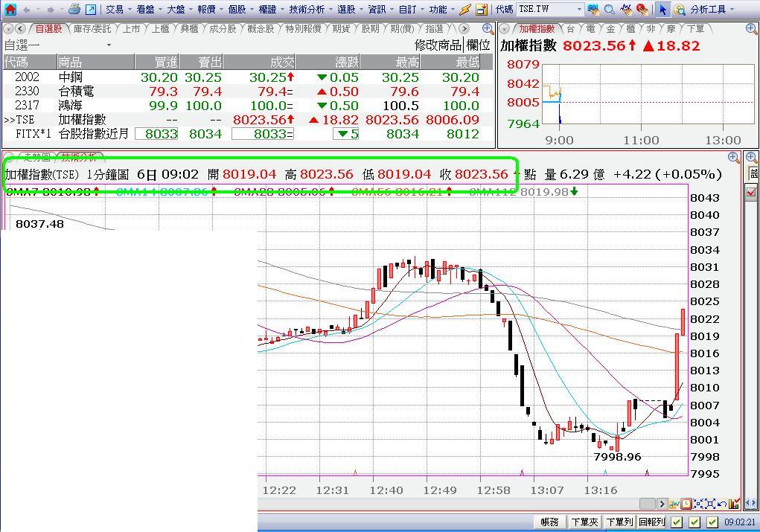This screenshot has width=760, height=532.
Task: Open the 權證 menu
Action: (x=271, y=9)
